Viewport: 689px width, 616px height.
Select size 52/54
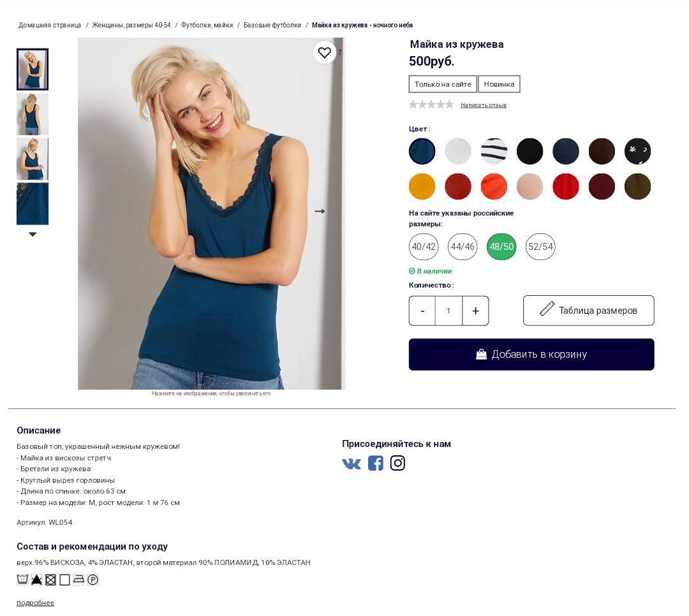540,247
